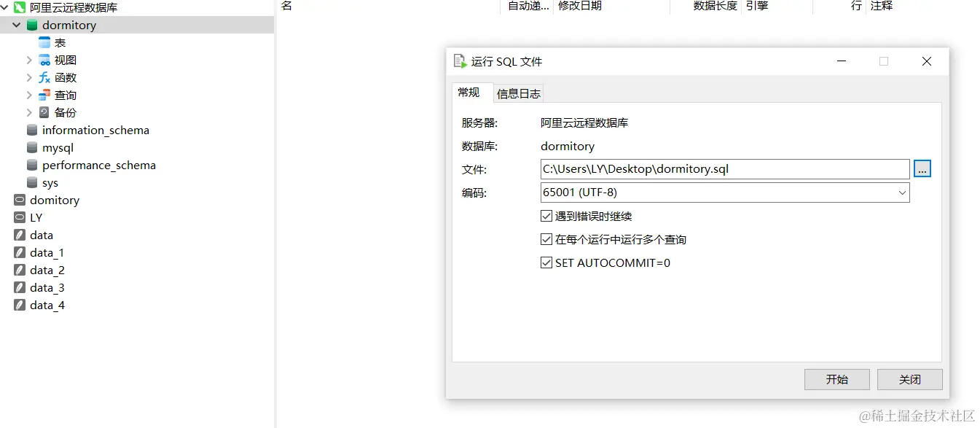Sort by the 自动递... column header
The image size is (980, 428).
pos(527,6)
